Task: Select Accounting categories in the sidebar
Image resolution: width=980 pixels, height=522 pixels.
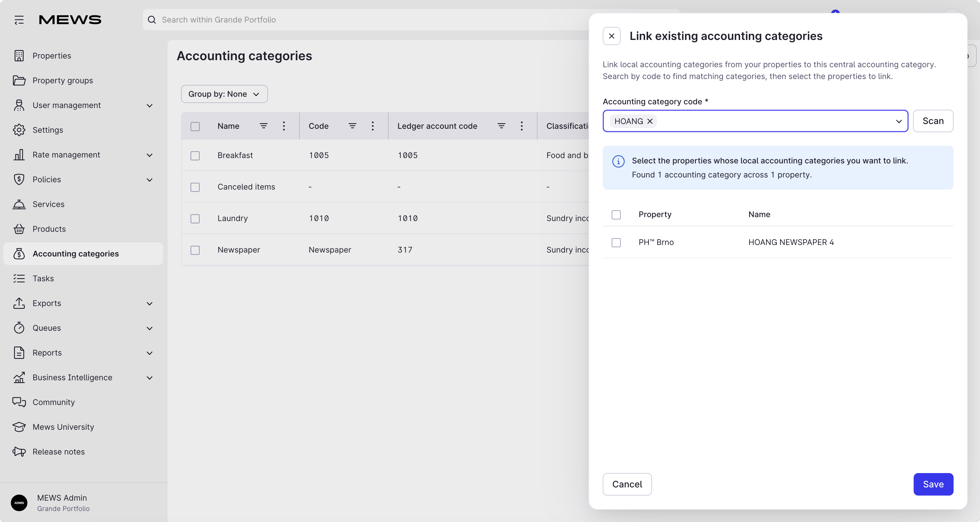Action: (x=83, y=253)
